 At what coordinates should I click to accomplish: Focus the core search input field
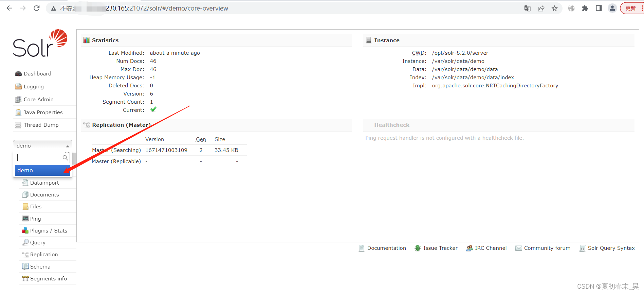pyautogui.click(x=42, y=157)
